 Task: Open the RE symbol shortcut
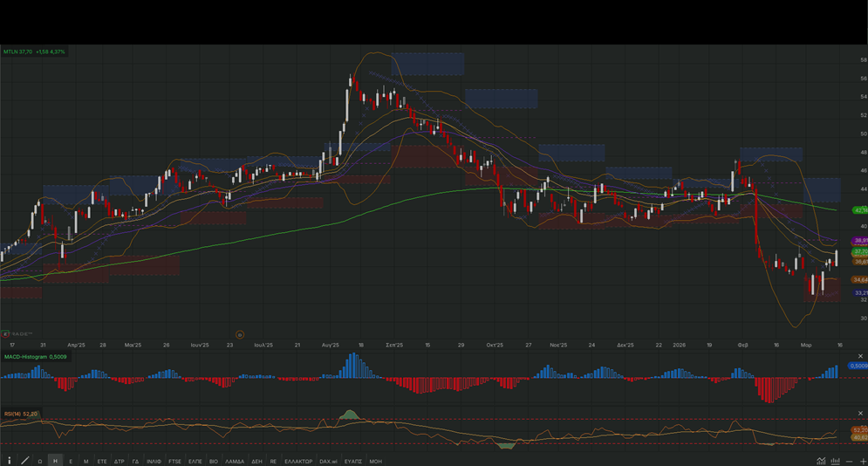coord(273,461)
